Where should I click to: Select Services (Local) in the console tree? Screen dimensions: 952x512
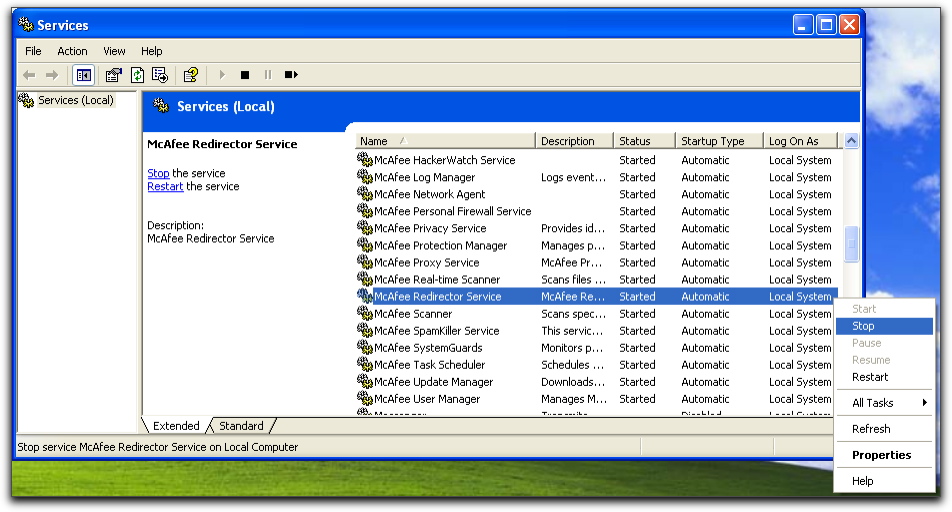[x=75, y=100]
